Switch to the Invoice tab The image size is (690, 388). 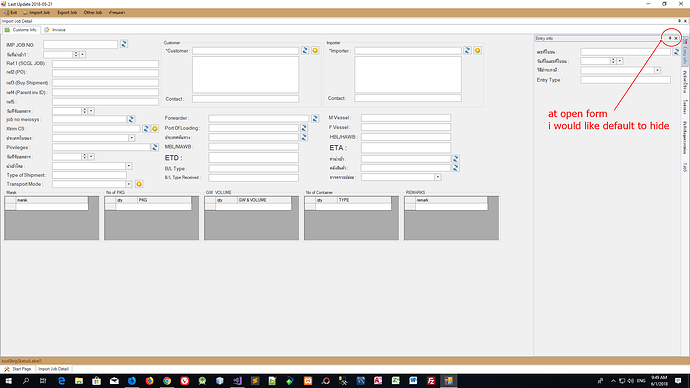click(55, 30)
